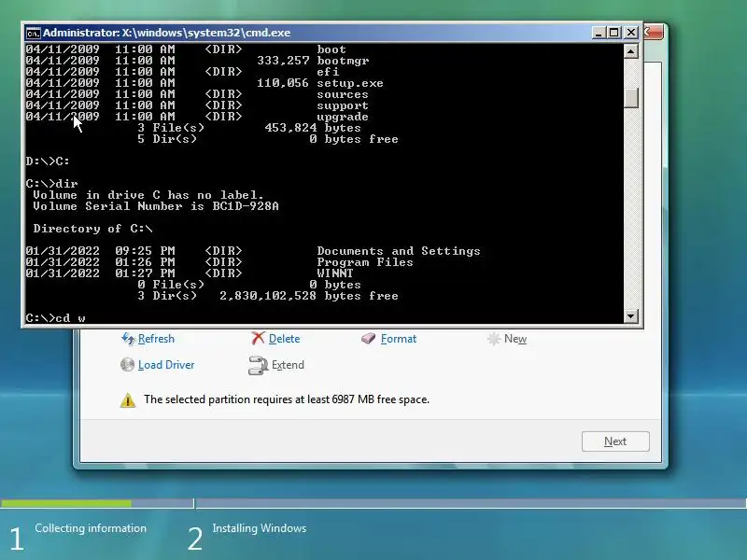The width and height of the screenshot is (747, 560).
Task: Click the Extend drives icon
Action: 259,365
